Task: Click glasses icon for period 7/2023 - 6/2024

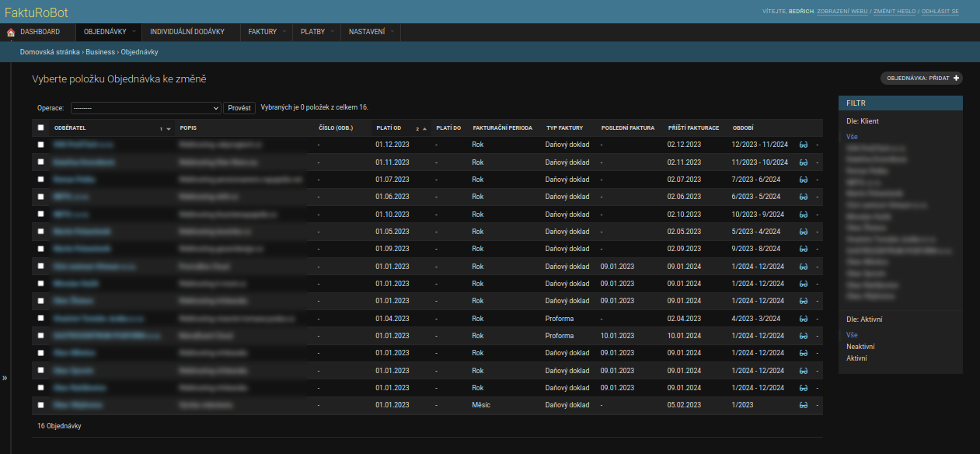Action: pos(804,180)
